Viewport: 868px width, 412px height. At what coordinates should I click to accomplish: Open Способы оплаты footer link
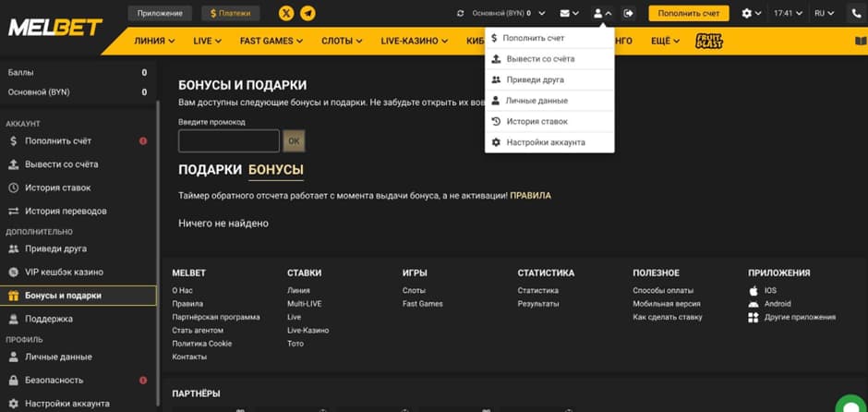click(x=663, y=290)
